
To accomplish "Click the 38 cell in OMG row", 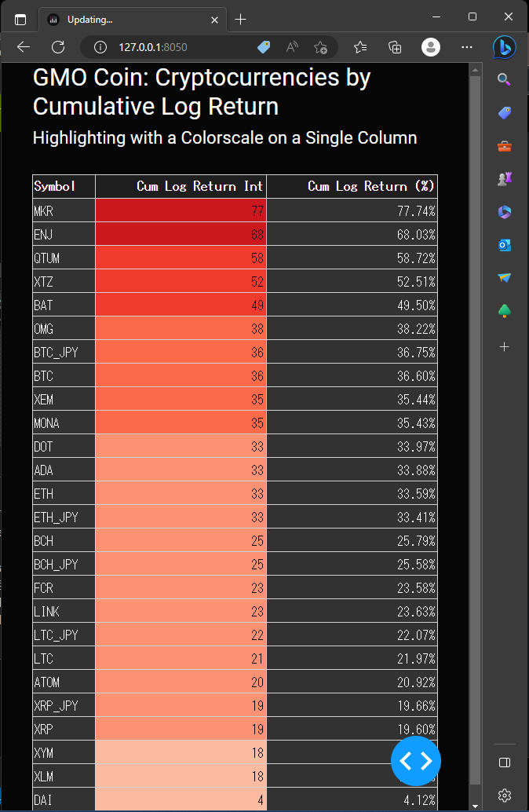I will (x=181, y=328).
